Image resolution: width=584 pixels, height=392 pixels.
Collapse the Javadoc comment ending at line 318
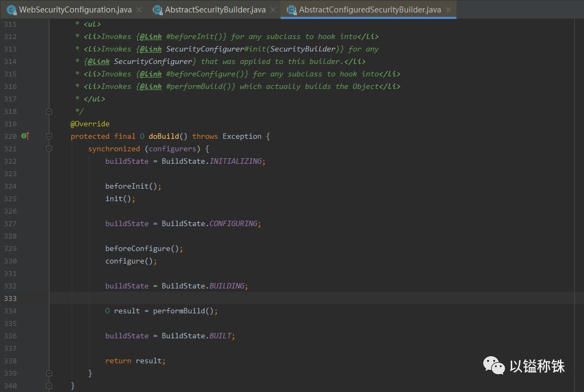pos(49,111)
